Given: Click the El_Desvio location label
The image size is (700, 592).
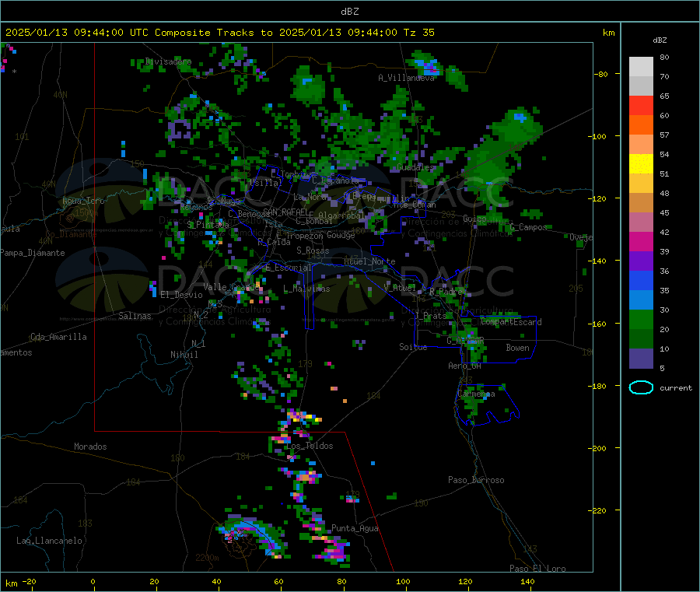Looking at the screenshot, I should coord(181,295).
